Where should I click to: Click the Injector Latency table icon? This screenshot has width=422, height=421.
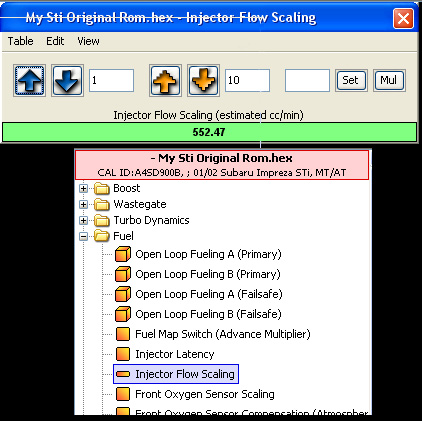pos(123,354)
